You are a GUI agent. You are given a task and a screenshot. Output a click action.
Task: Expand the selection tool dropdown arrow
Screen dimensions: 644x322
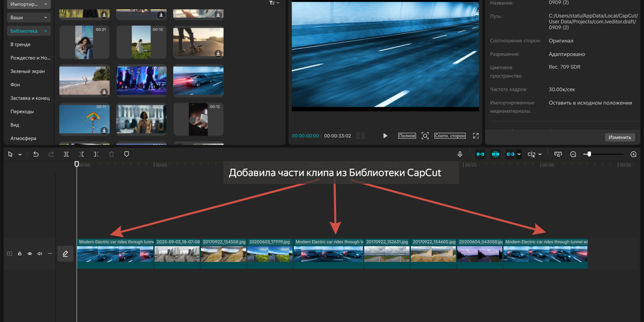20,154
